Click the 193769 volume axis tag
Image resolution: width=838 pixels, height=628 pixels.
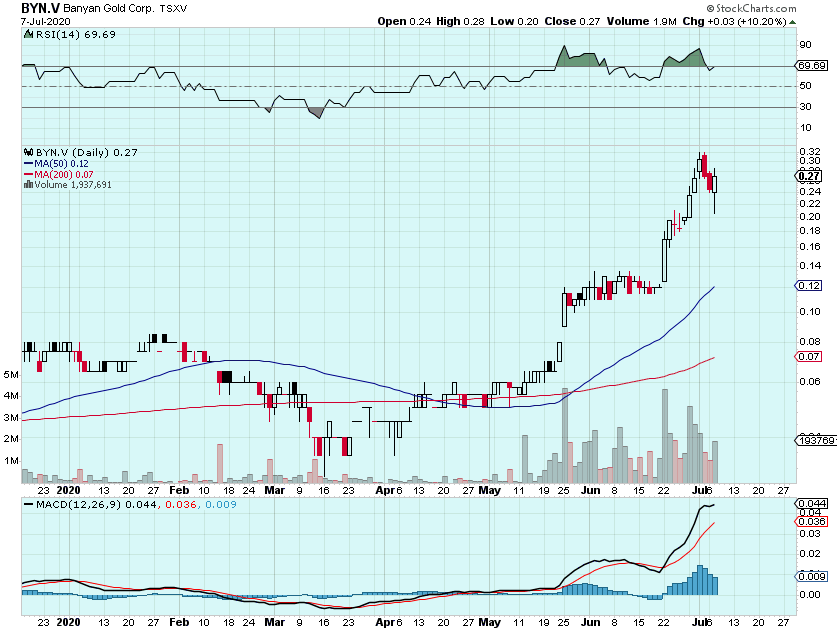tap(816, 440)
